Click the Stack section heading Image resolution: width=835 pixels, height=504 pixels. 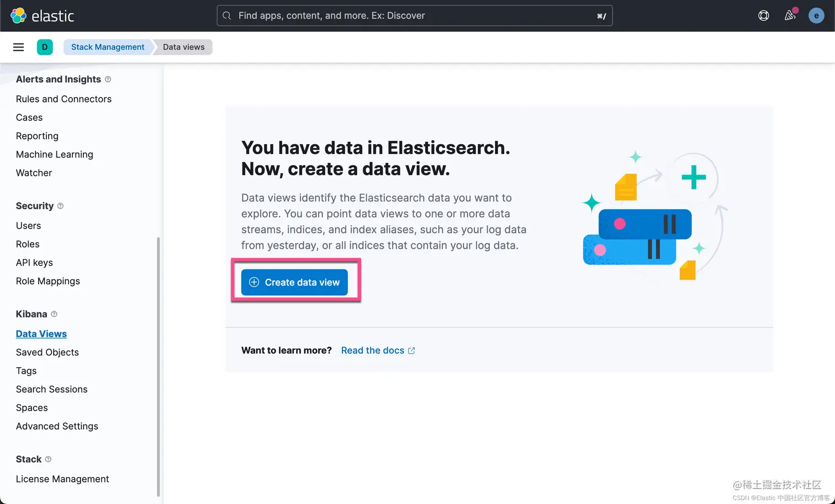[x=29, y=459]
